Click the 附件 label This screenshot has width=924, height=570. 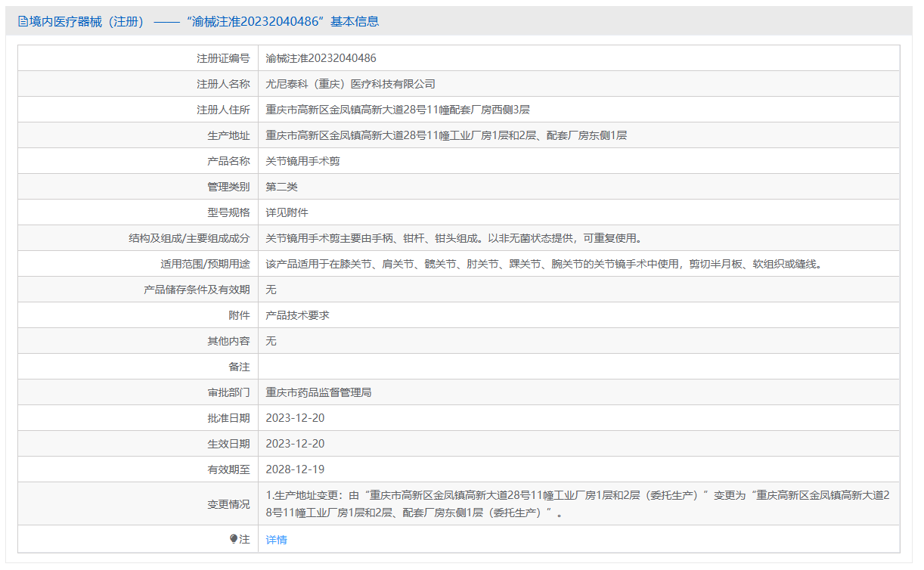[x=239, y=315]
